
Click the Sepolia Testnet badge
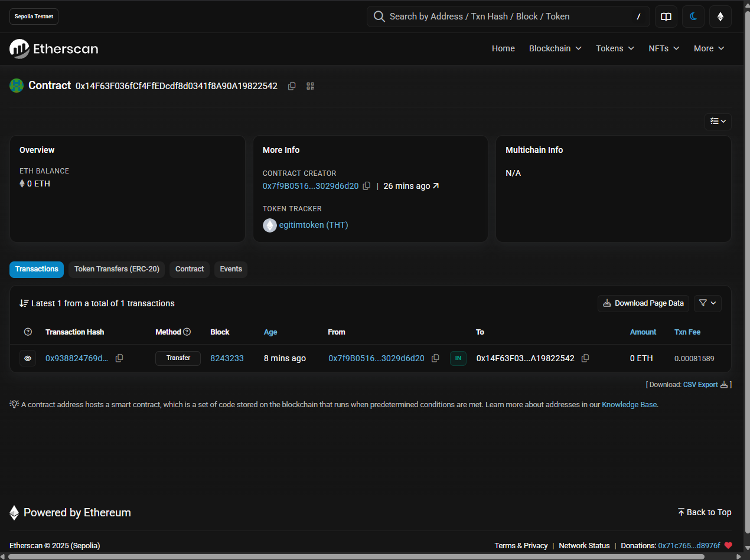[x=34, y=17]
